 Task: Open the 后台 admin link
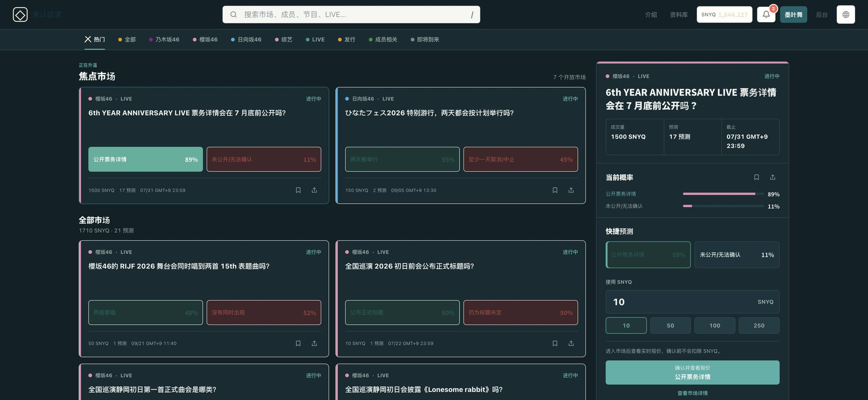821,14
